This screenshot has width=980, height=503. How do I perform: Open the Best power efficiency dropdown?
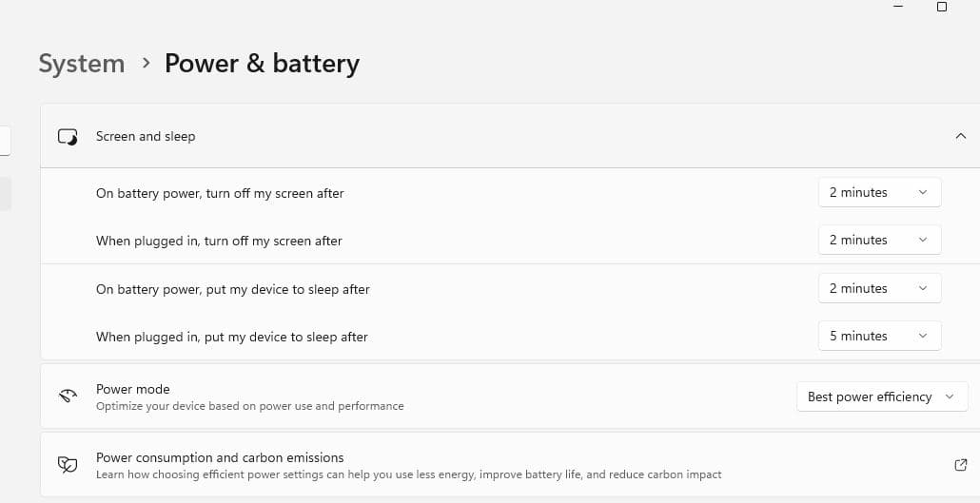tap(881, 397)
